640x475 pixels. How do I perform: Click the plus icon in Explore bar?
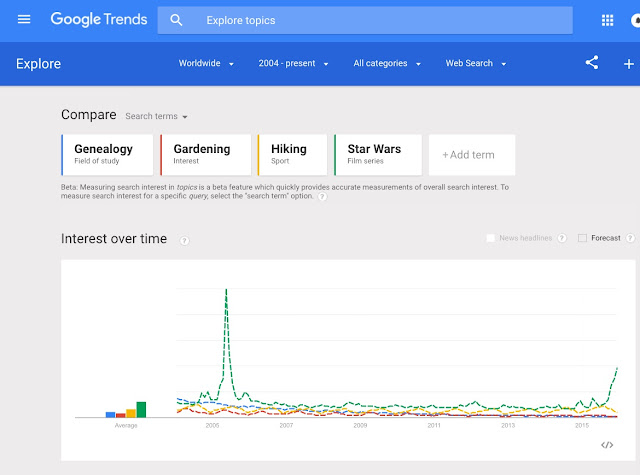point(629,64)
